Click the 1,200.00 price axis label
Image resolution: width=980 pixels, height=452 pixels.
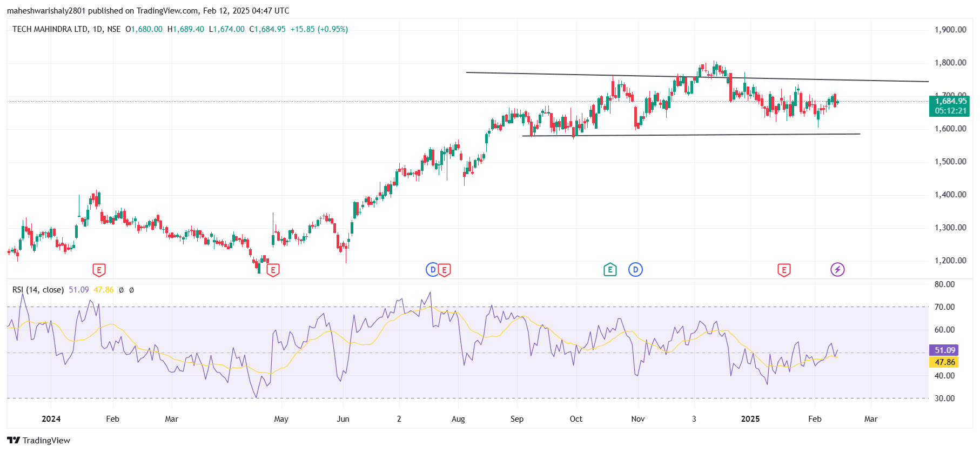(x=950, y=261)
